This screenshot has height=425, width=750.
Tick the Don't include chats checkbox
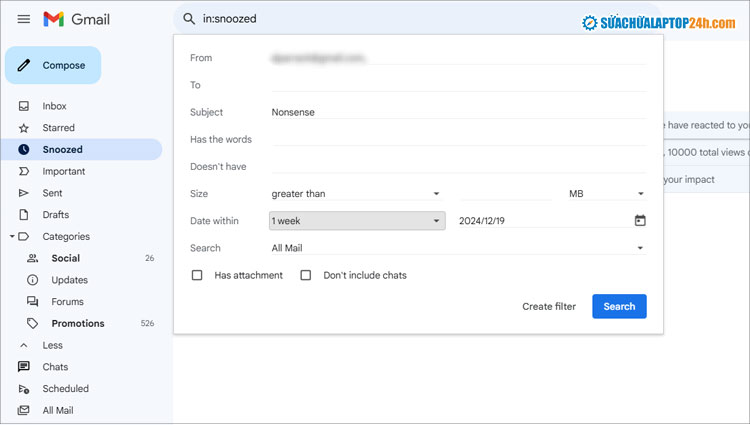point(306,275)
